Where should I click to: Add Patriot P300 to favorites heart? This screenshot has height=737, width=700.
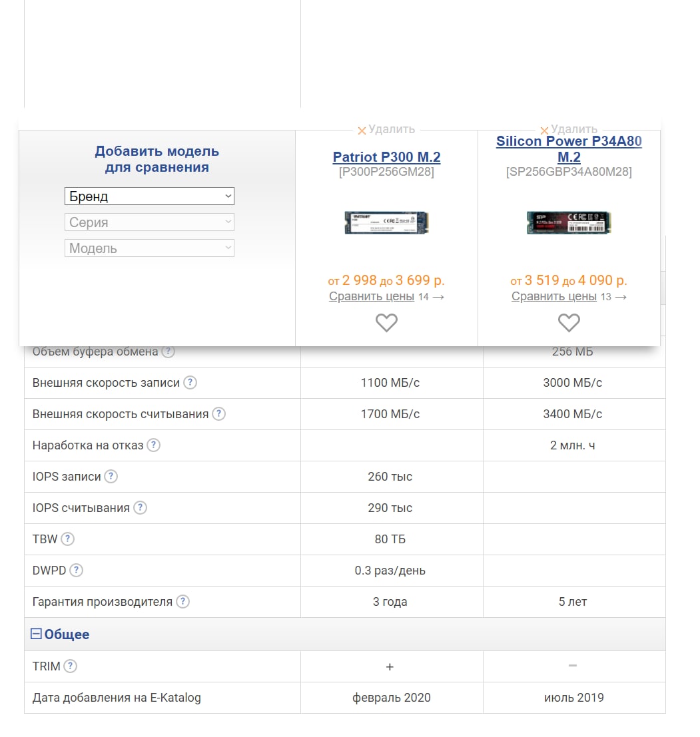[x=386, y=322]
